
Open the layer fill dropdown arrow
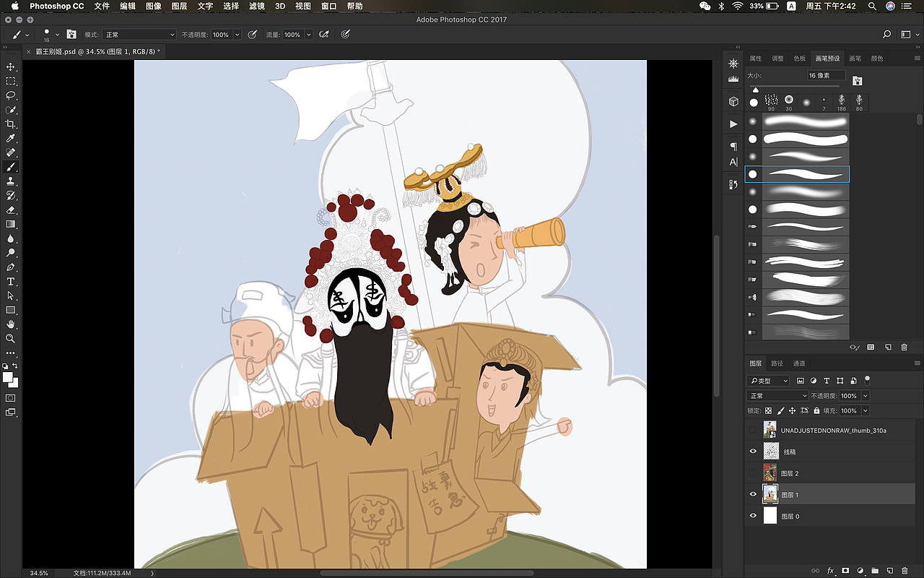pos(866,411)
